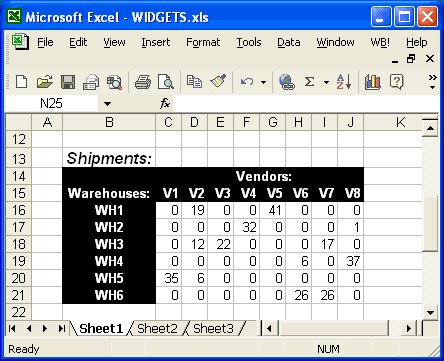Click the vertical scrollbar down arrow
The image size is (444, 361).
(430, 313)
